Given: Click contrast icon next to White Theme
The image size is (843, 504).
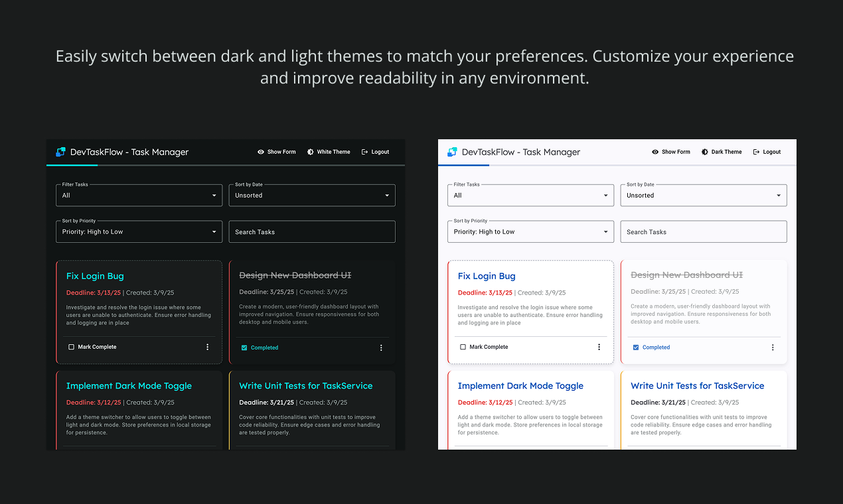Looking at the screenshot, I should 311,152.
